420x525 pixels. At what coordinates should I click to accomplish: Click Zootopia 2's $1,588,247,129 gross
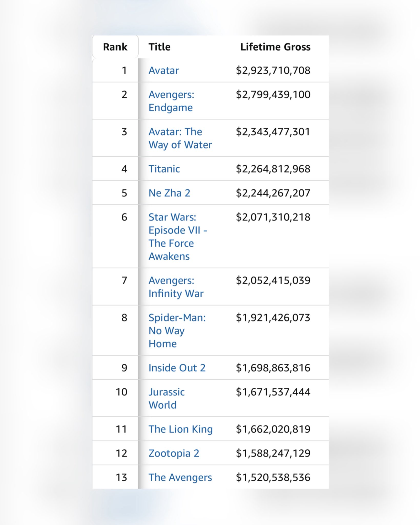click(x=273, y=453)
